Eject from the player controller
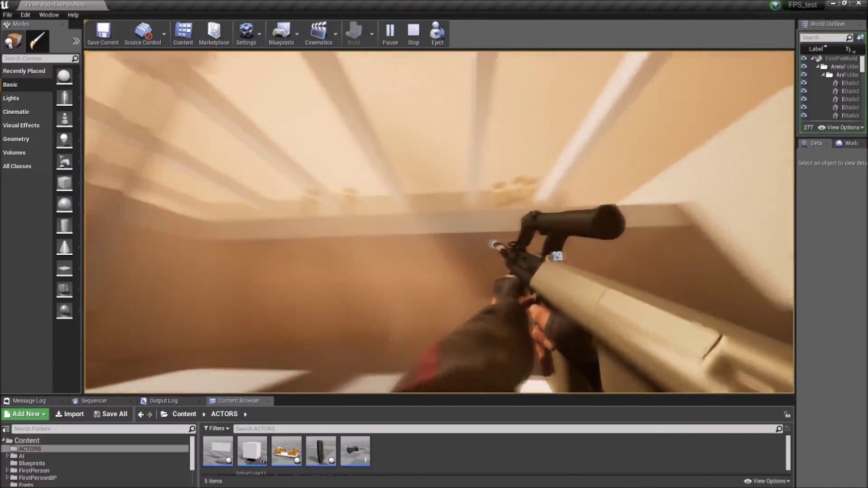Viewport: 868px width, 488px height. click(x=437, y=34)
